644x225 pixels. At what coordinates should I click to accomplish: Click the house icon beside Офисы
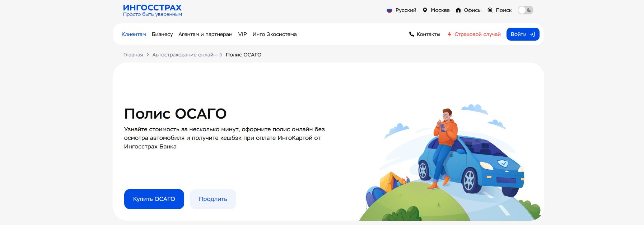(x=458, y=10)
